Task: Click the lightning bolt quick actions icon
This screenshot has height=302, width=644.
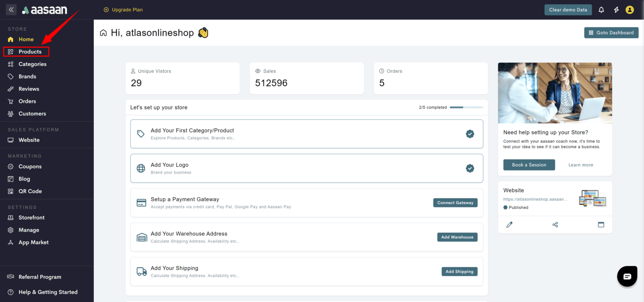Action: 616,9
